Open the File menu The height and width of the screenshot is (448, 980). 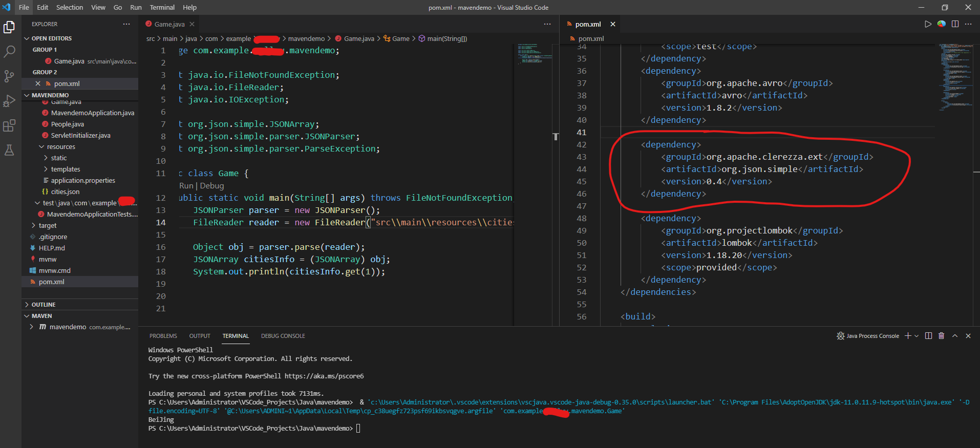click(x=24, y=7)
